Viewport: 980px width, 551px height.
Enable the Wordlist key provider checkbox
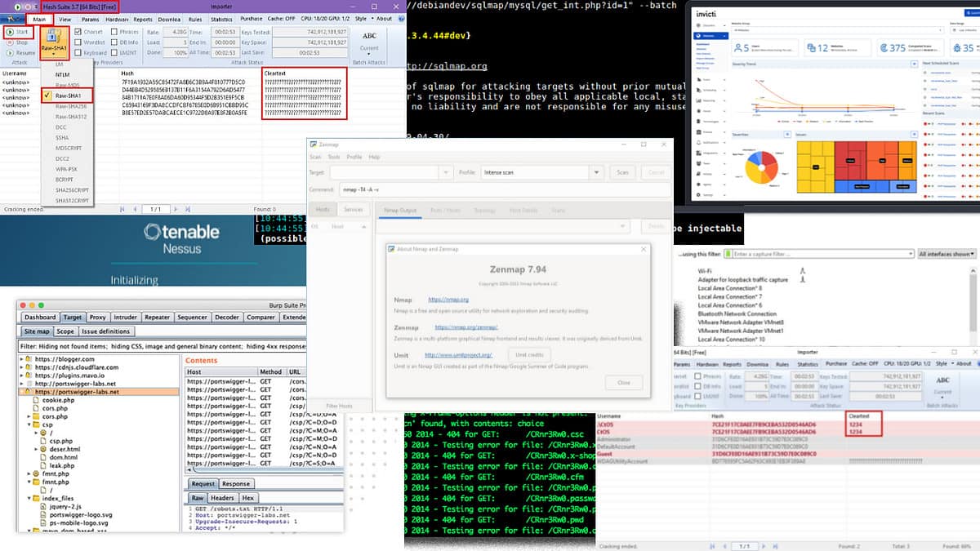[78, 42]
